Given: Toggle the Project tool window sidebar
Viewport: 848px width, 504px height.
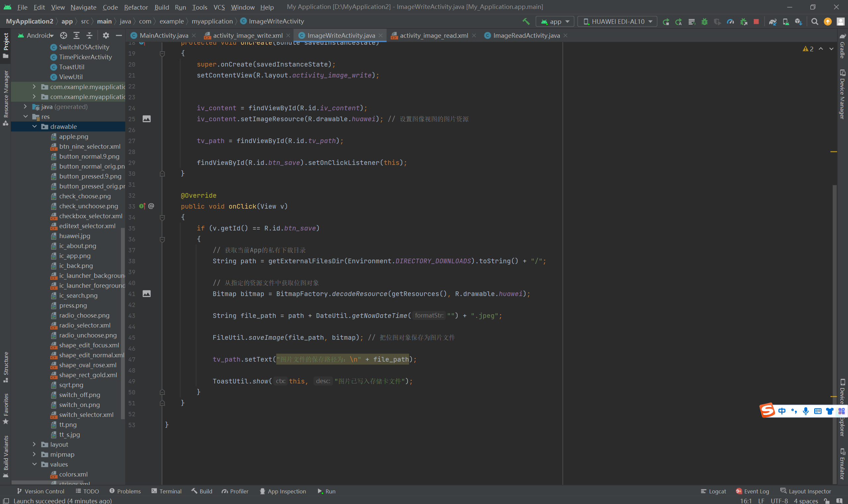Looking at the screenshot, I should pyautogui.click(x=5, y=45).
